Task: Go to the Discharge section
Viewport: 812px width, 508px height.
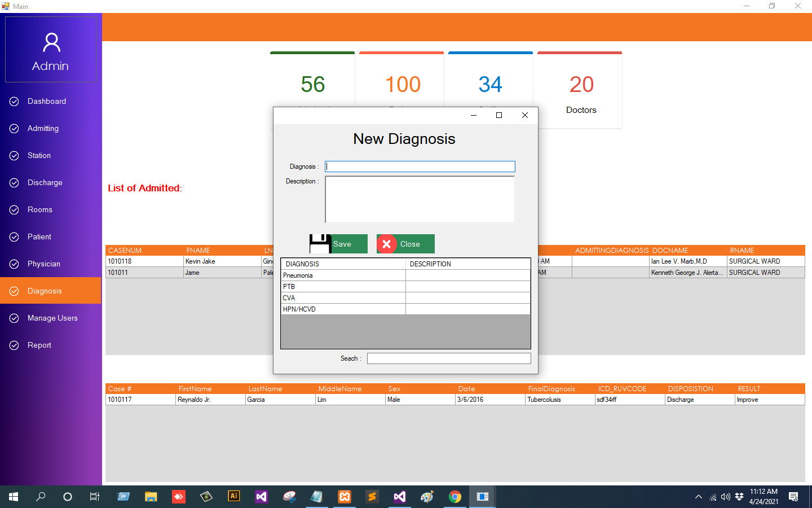Action: (x=45, y=182)
